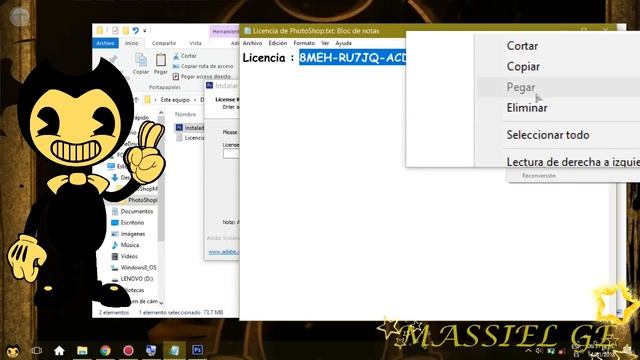Click the highlighted license key text
This screenshot has width=640, height=360.
pos(352,58)
